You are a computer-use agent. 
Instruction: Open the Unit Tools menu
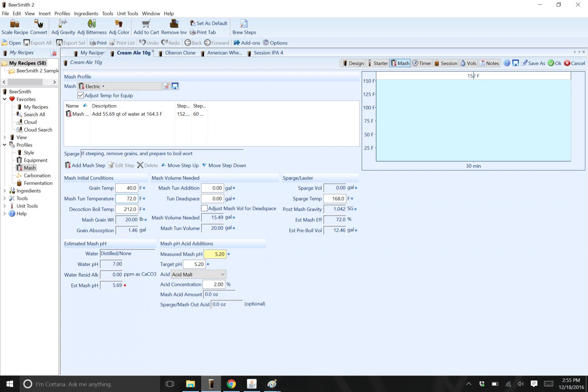tap(128, 13)
